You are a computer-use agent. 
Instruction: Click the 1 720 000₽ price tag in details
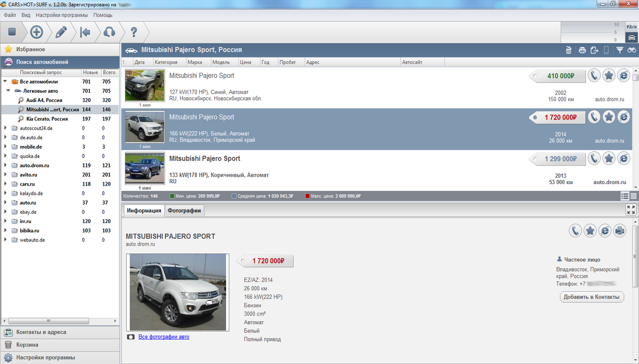pyautogui.click(x=265, y=261)
